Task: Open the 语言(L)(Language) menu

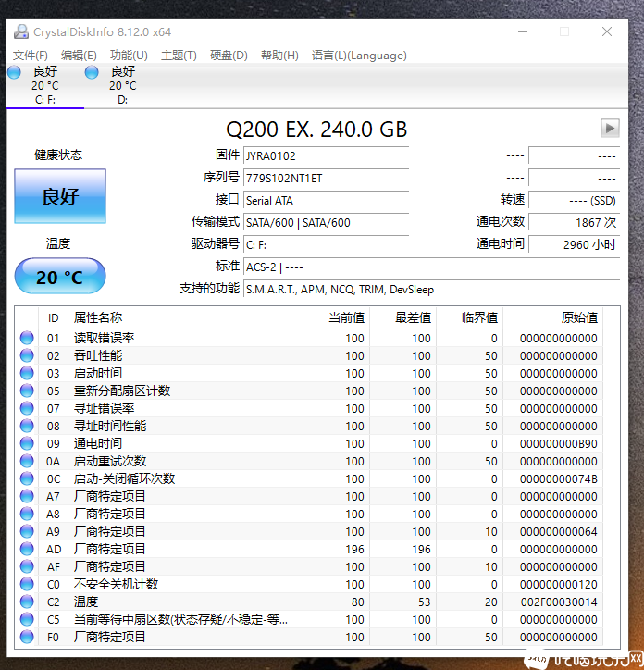Action: tap(359, 56)
